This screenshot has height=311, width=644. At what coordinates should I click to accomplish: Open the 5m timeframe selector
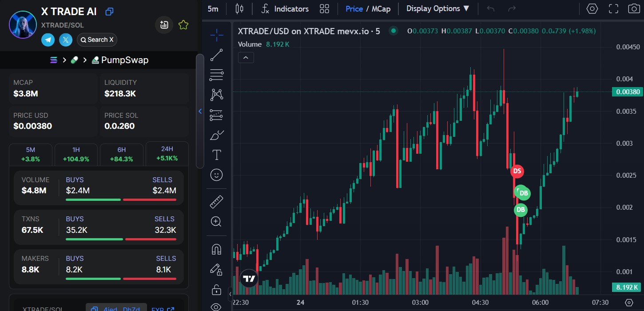[213, 8]
